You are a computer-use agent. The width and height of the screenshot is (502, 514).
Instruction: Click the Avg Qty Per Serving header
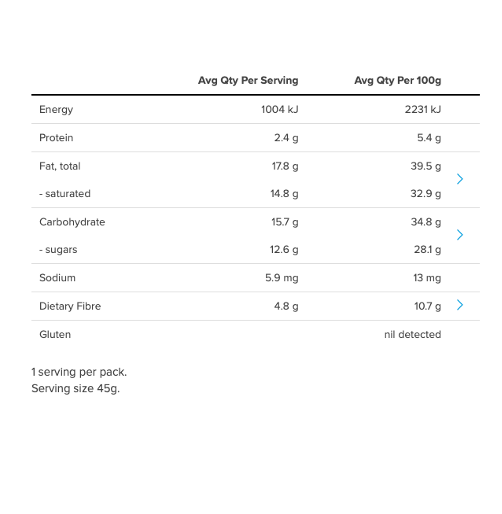pyautogui.click(x=248, y=80)
